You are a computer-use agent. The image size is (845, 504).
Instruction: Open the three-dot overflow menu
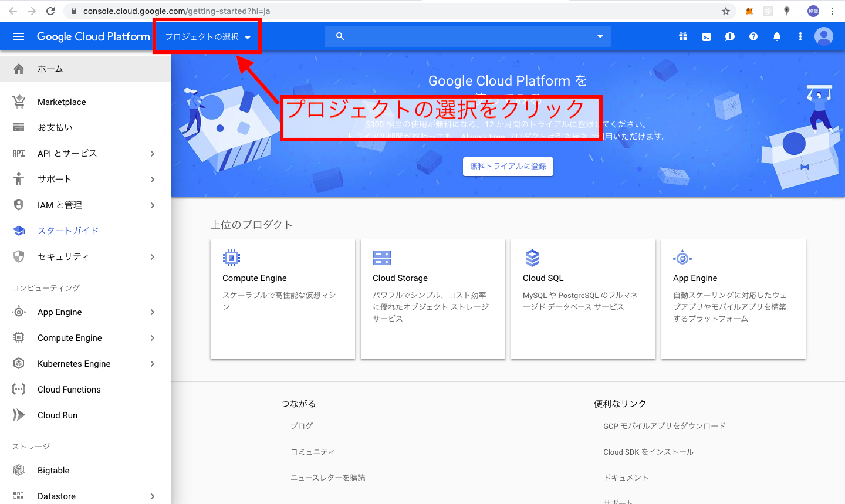[x=800, y=36]
